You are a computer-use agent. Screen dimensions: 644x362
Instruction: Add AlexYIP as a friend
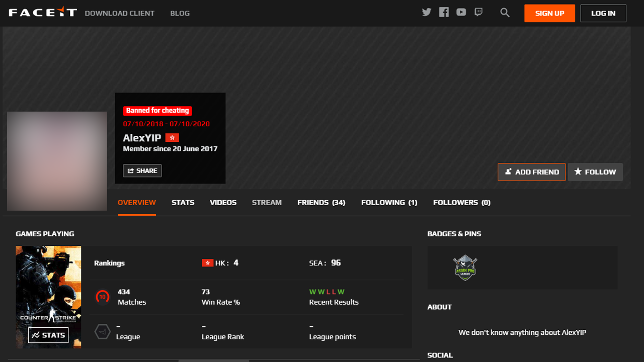531,172
